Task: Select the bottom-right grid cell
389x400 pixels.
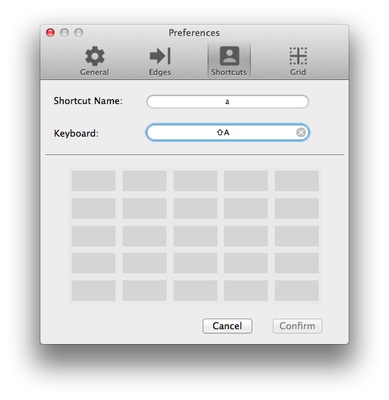Action: point(297,290)
